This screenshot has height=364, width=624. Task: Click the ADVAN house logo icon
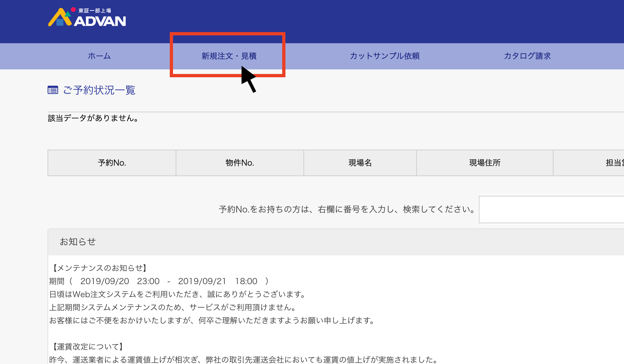(60, 18)
